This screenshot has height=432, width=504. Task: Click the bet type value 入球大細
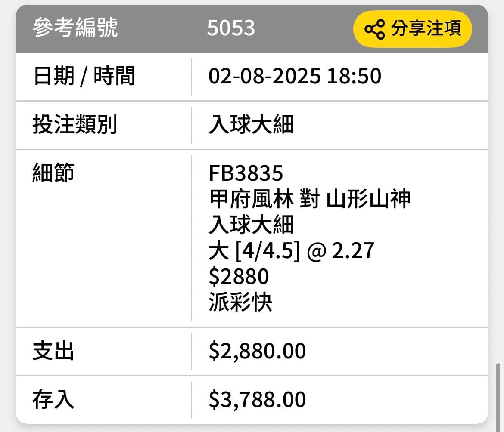click(x=251, y=124)
